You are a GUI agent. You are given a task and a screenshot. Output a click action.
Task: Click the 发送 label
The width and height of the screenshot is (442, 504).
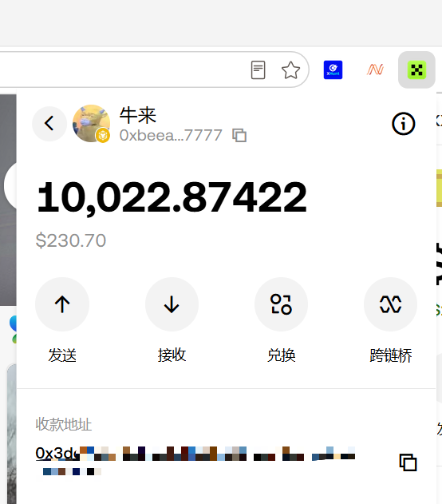coord(62,355)
